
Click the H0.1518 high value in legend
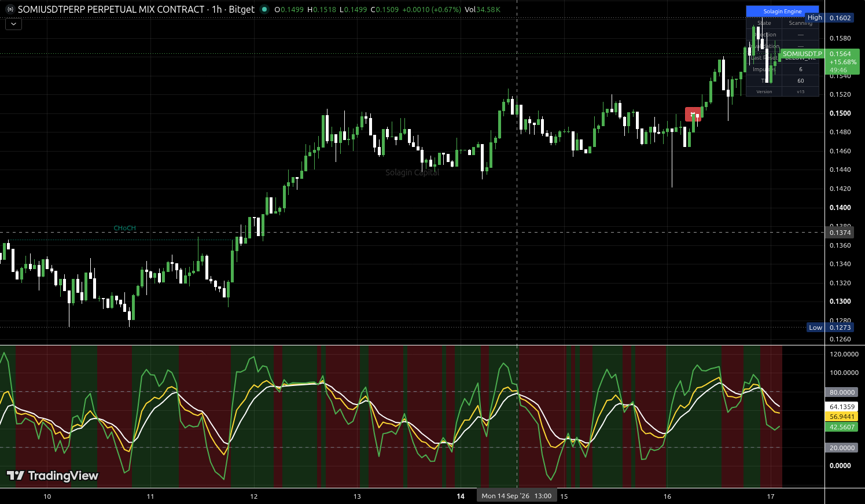pos(322,9)
